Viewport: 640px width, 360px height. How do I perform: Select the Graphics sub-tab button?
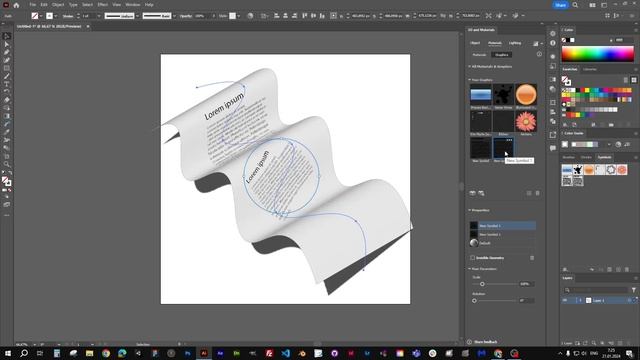[502, 55]
